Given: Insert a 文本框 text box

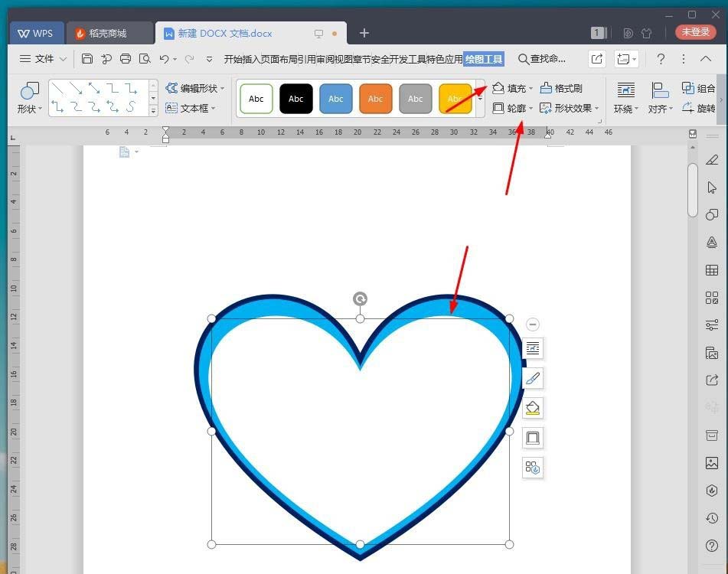Looking at the screenshot, I should (194, 108).
